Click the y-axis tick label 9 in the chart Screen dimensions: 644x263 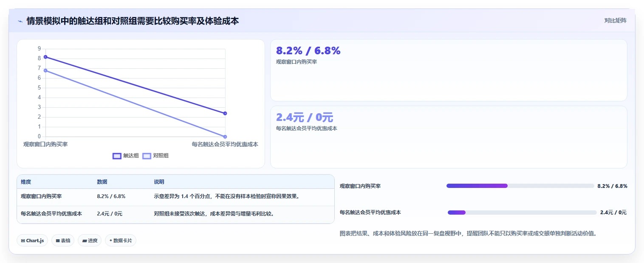point(39,48)
